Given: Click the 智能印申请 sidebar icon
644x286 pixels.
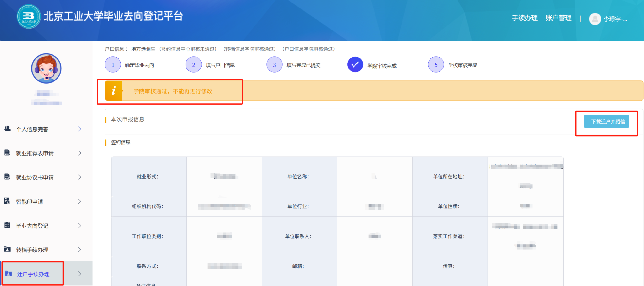Looking at the screenshot, I should coord(7,201).
